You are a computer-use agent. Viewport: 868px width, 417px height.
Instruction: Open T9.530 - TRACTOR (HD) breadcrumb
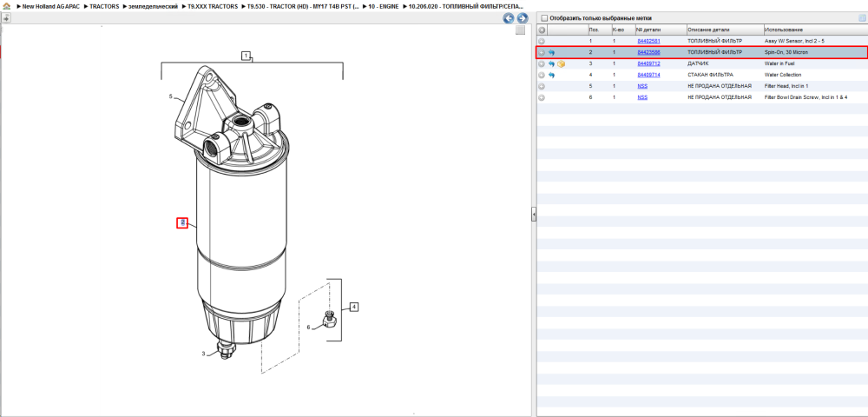tap(302, 7)
